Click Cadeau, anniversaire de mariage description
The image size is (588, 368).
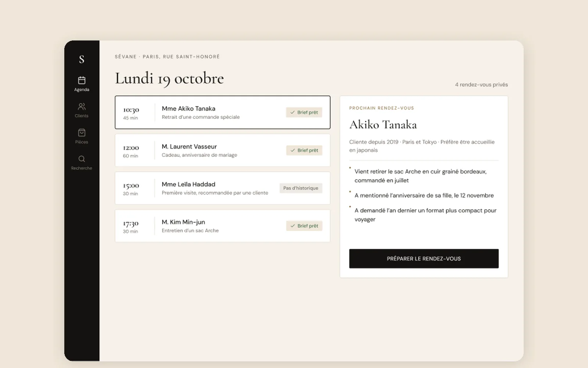coord(200,155)
